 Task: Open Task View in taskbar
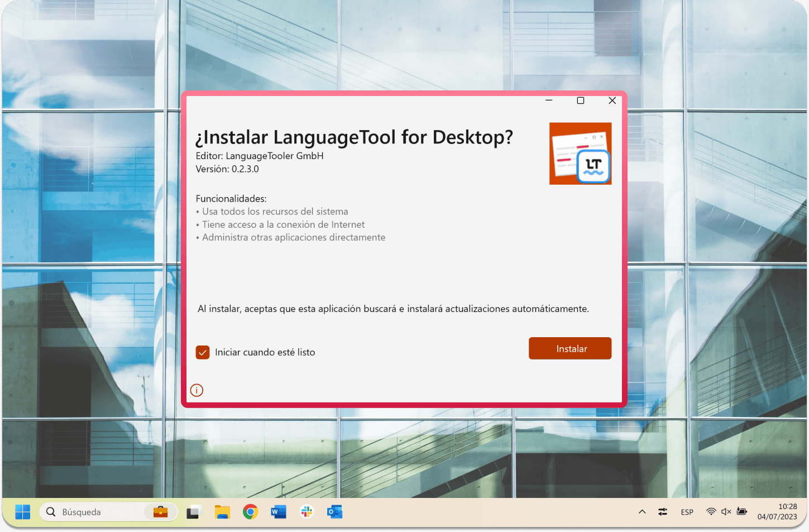coord(193,512)
